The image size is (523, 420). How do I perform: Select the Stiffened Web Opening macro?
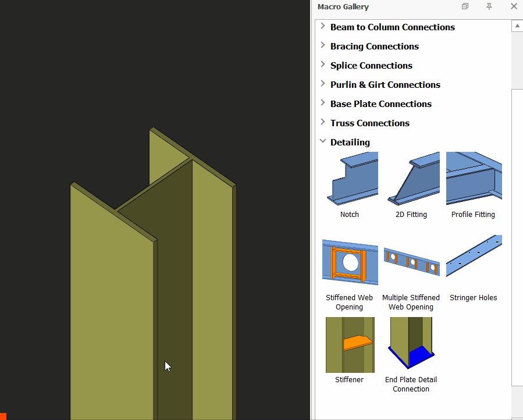click(350, 262)
